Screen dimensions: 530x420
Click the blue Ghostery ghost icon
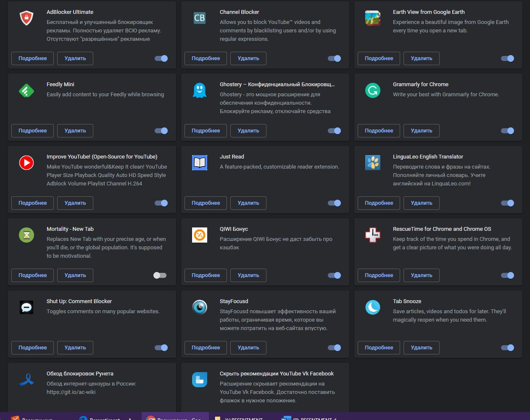tap(200, 90)
